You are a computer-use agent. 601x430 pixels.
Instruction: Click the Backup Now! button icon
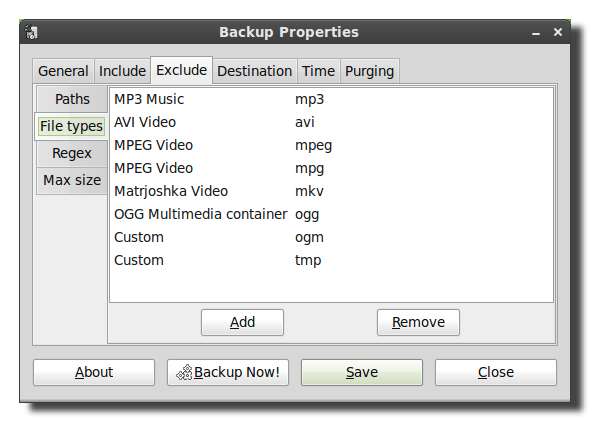(184, 373)
